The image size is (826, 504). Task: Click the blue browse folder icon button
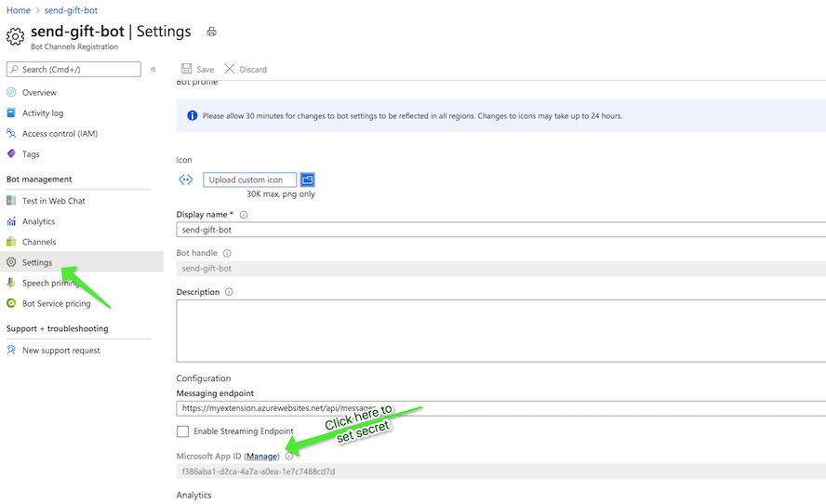pos(307,179)
